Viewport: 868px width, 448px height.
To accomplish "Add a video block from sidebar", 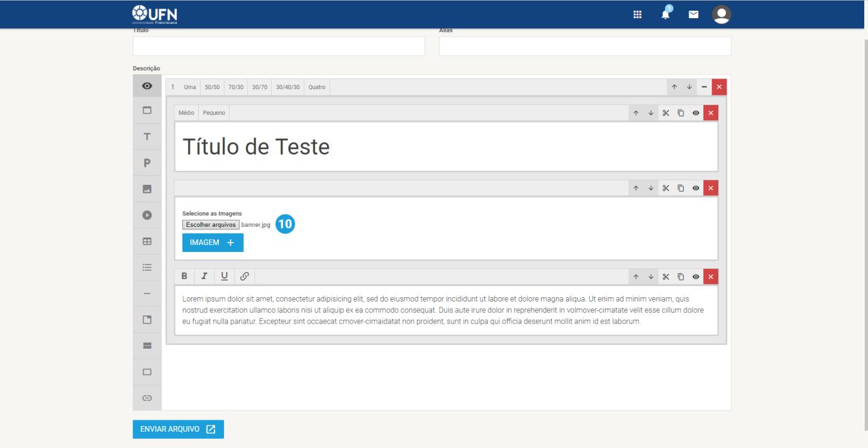I will click(x=147, y=215).
